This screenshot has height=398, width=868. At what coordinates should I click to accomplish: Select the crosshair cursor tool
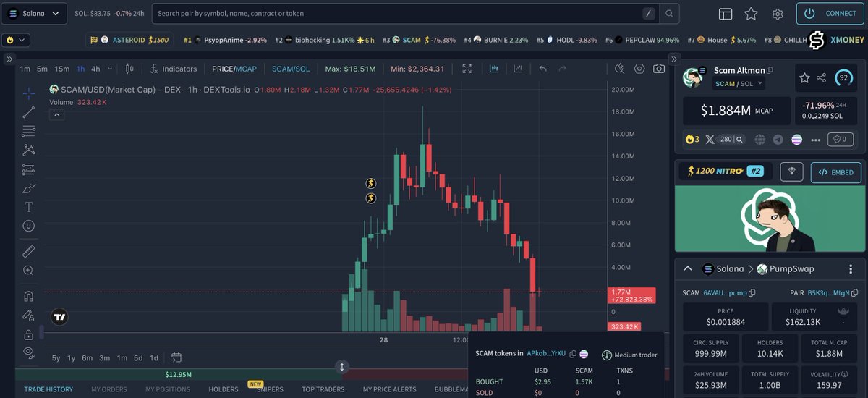point(29,93)
